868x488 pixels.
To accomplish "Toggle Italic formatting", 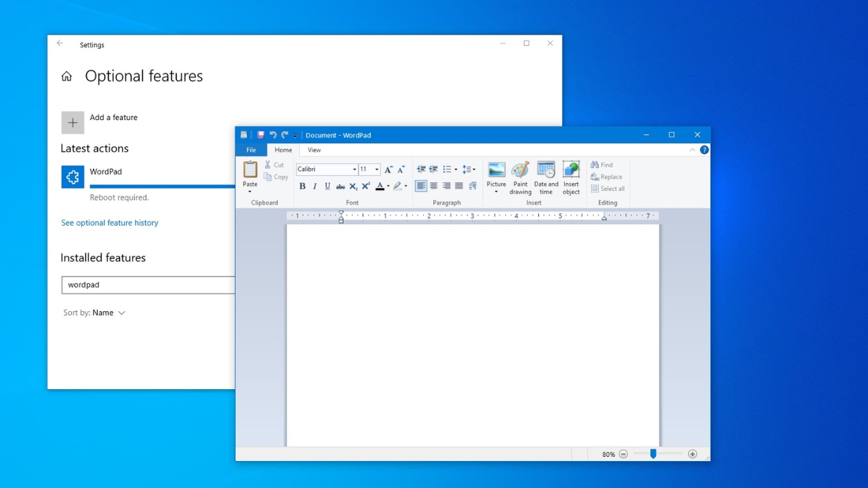I will pos(315,186).
